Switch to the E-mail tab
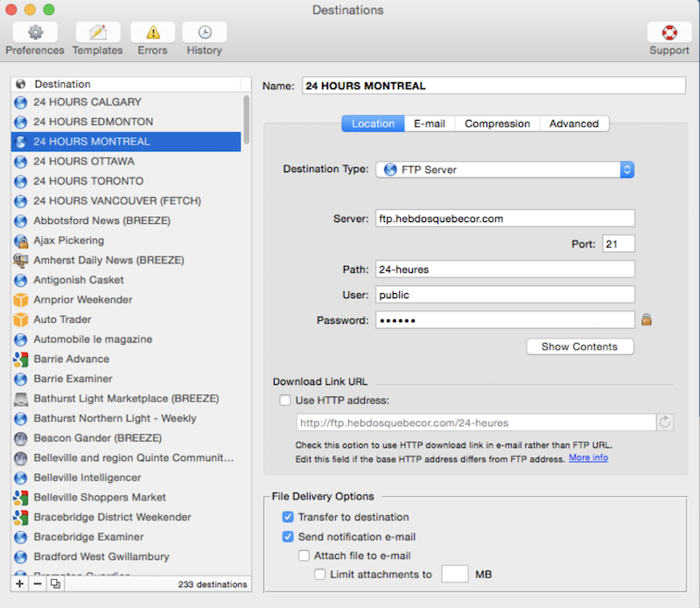 pos(430,123)
